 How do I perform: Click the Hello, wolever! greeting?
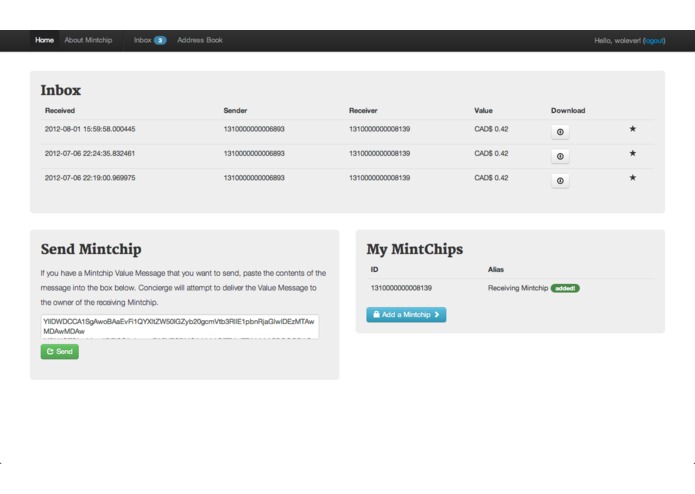(617, 41)
